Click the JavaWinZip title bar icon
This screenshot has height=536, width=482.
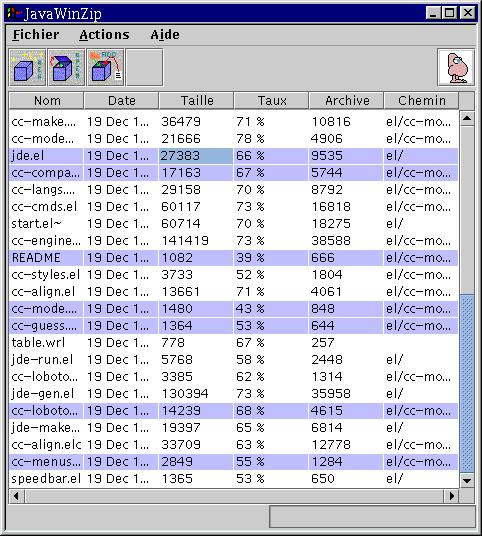pyautogui.click(x=14, y=14)
